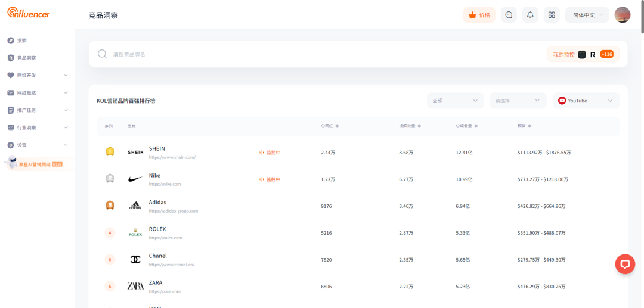Click the ZARA brand logo
Viewport: 644px width, 308px height.
[135, 287]
